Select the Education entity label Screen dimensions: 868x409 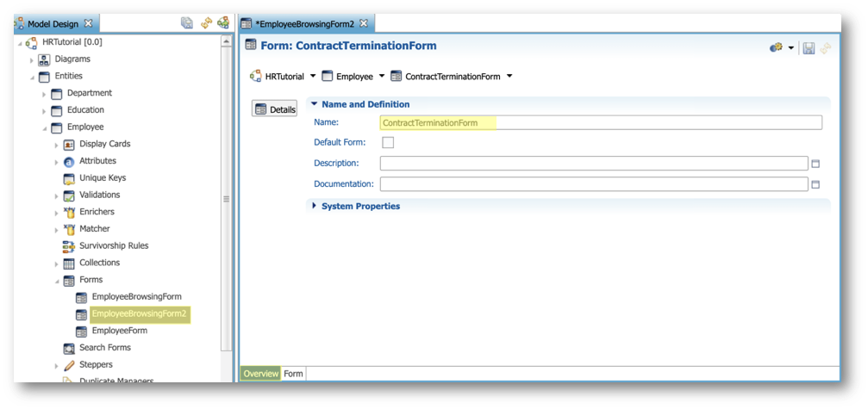coord(86,110)
